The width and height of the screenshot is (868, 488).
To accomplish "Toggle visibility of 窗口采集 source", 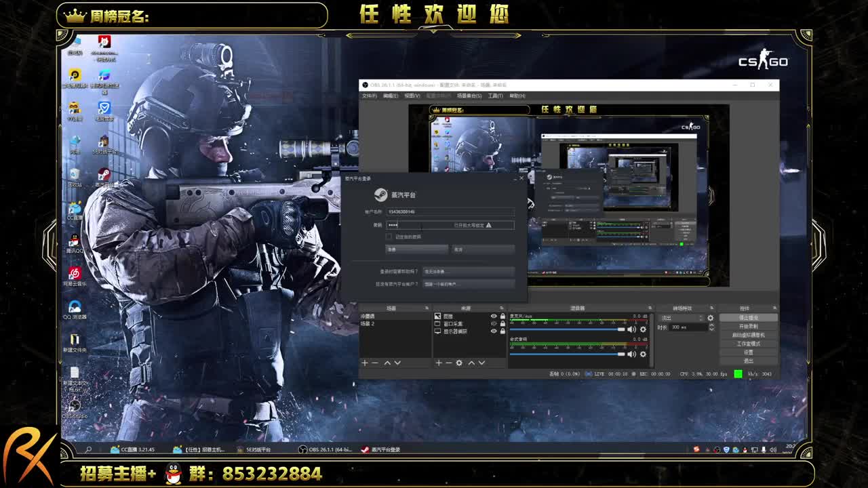I will (494, 324).
